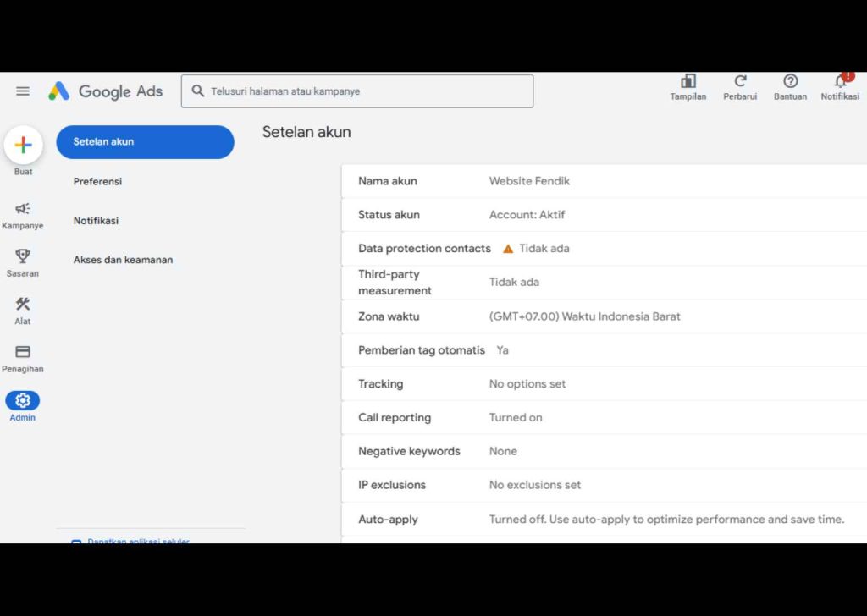
Task: Click the 'No exclusions set' value
Action: pos(535,485)
